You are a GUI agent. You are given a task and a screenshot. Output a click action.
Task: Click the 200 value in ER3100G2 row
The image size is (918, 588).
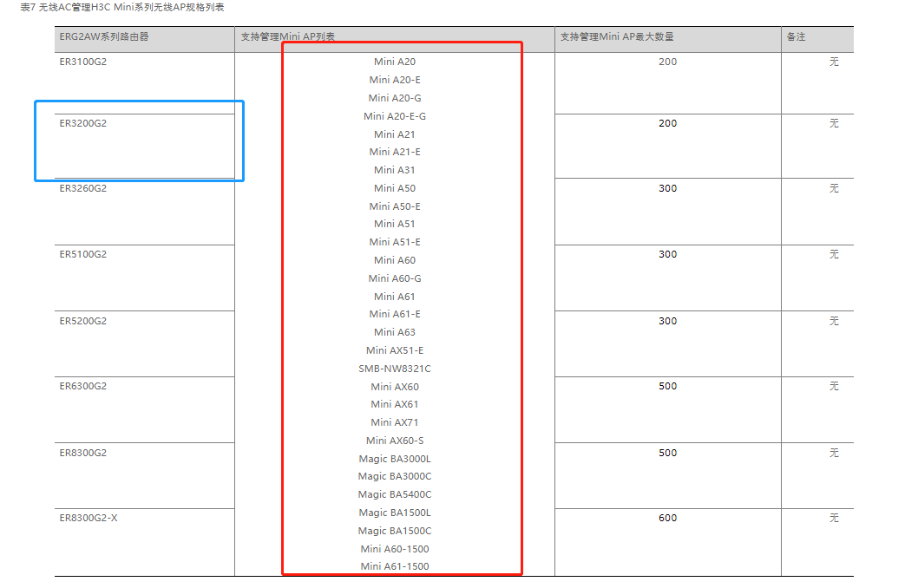[x=667, y=62]
